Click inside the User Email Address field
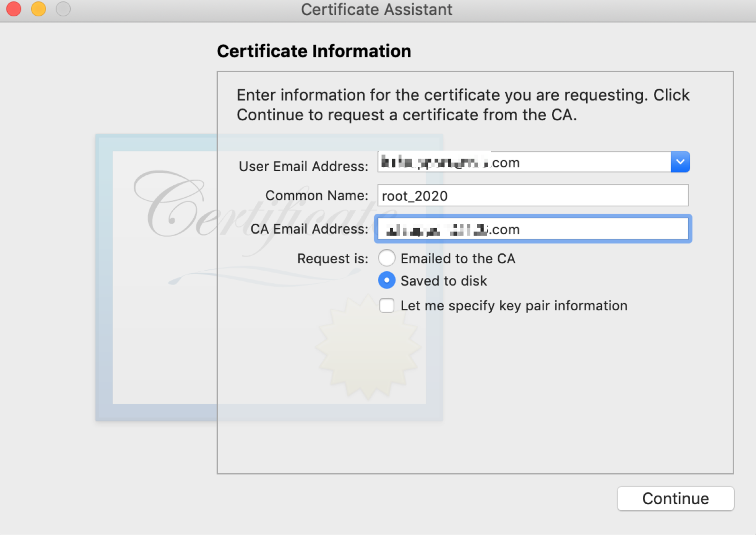 (522, 162)
